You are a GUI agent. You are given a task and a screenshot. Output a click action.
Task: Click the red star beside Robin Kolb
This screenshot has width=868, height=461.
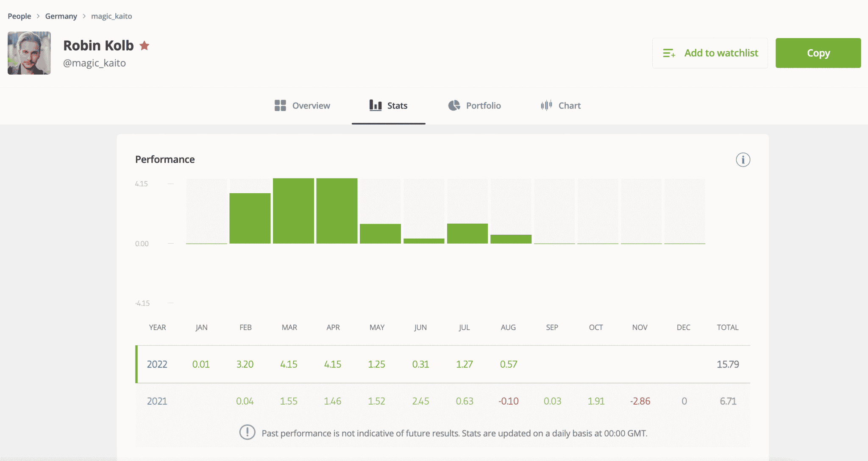tap(145, 45)
